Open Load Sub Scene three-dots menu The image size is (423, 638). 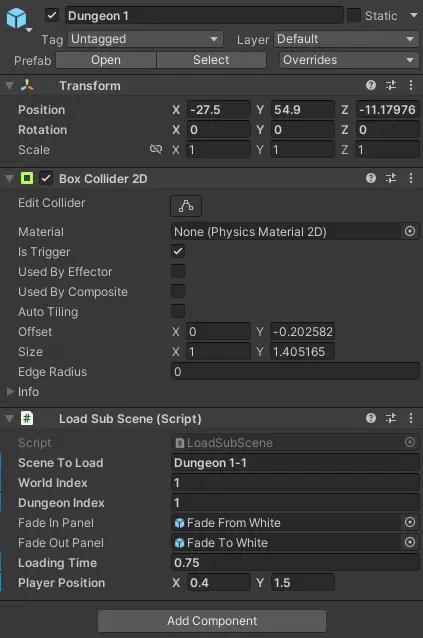click(x=411, y=418)
